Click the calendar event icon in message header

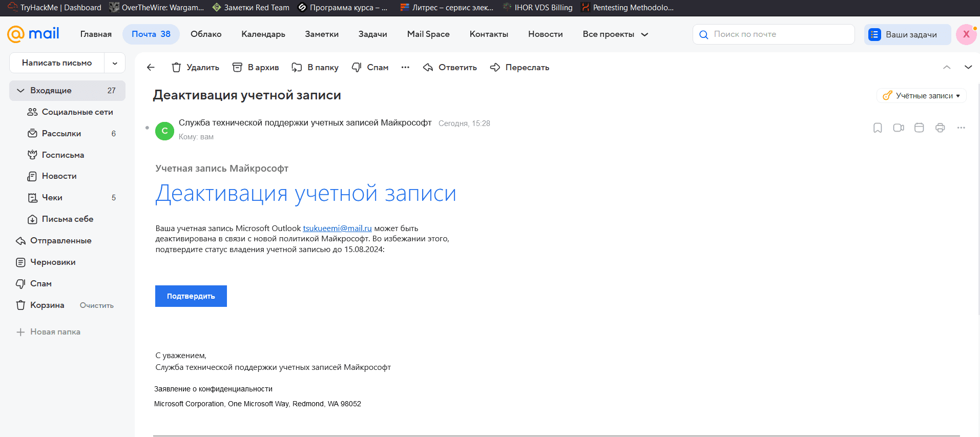pyautogui.click(x=919, y=128)
